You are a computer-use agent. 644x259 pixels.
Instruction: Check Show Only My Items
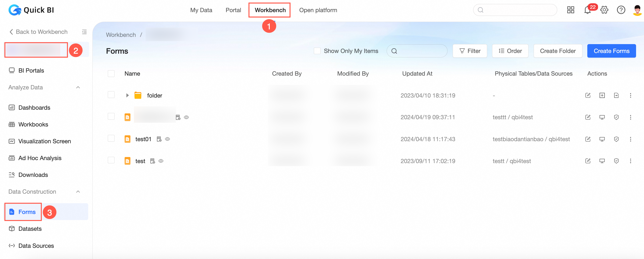click(x=317, y=51)
